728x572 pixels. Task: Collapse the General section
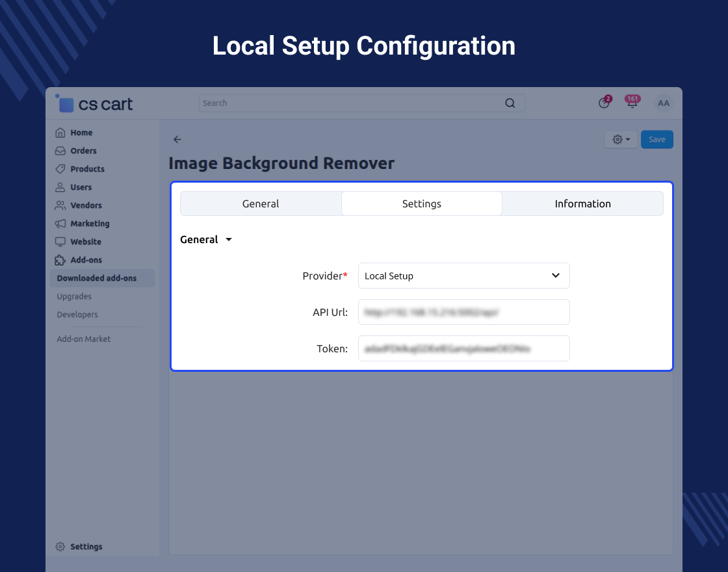[x=206, y=240]
